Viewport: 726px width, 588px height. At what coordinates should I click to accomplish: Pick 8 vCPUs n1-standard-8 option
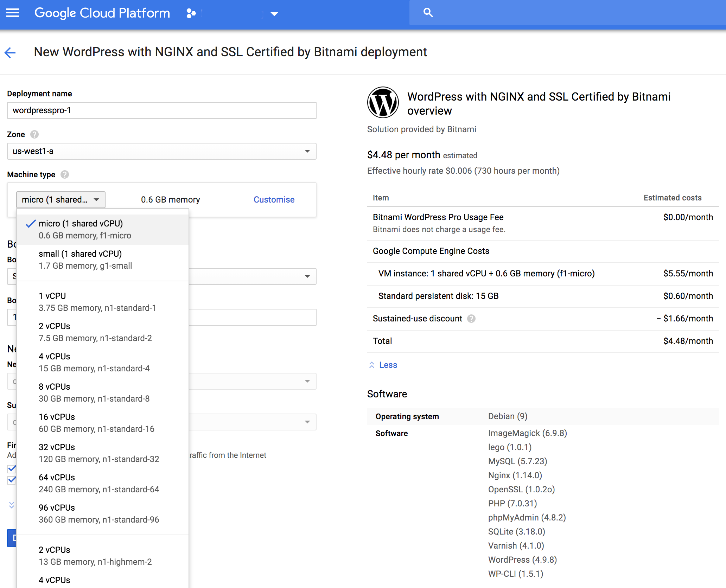[94, 392]
